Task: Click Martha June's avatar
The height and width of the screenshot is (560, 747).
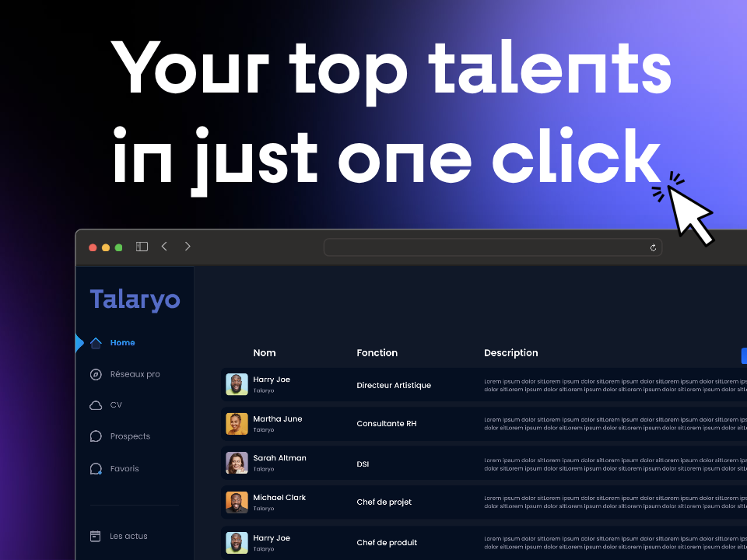Action: 237,424
